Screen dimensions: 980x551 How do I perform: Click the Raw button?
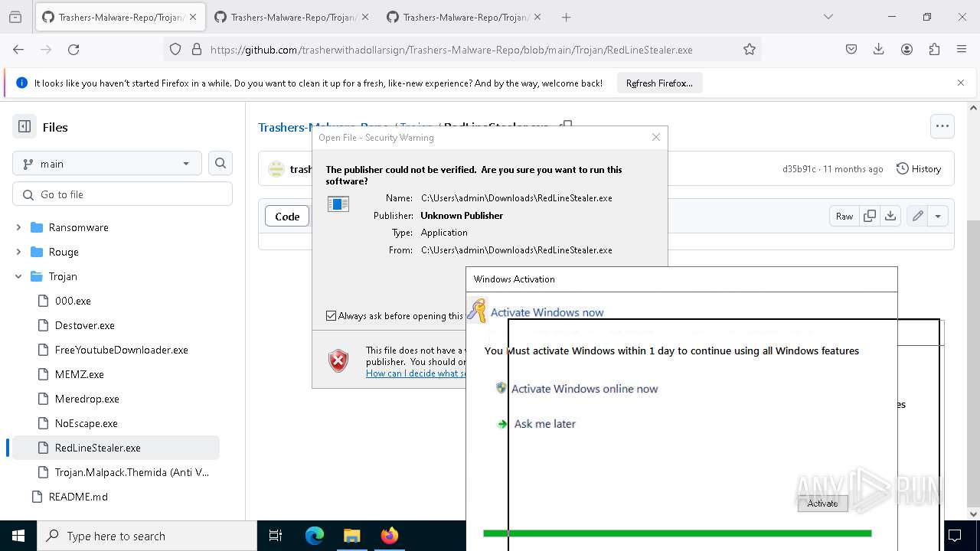click(844, 216)
